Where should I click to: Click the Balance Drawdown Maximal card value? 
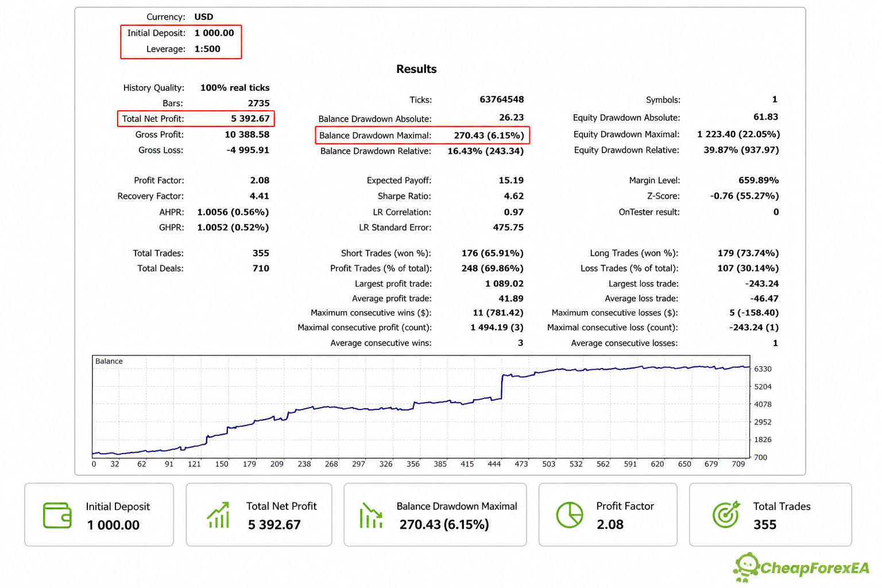444,525
